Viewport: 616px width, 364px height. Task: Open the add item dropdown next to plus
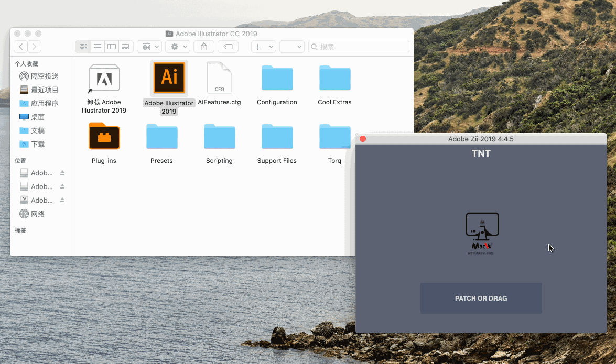[263, 47]
